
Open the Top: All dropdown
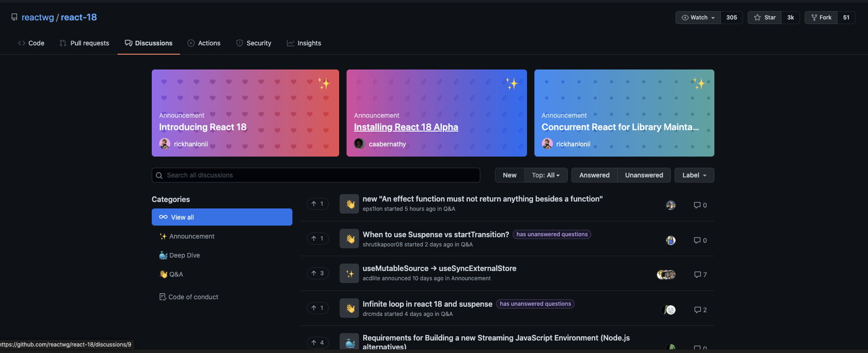[x=546, y=175]
